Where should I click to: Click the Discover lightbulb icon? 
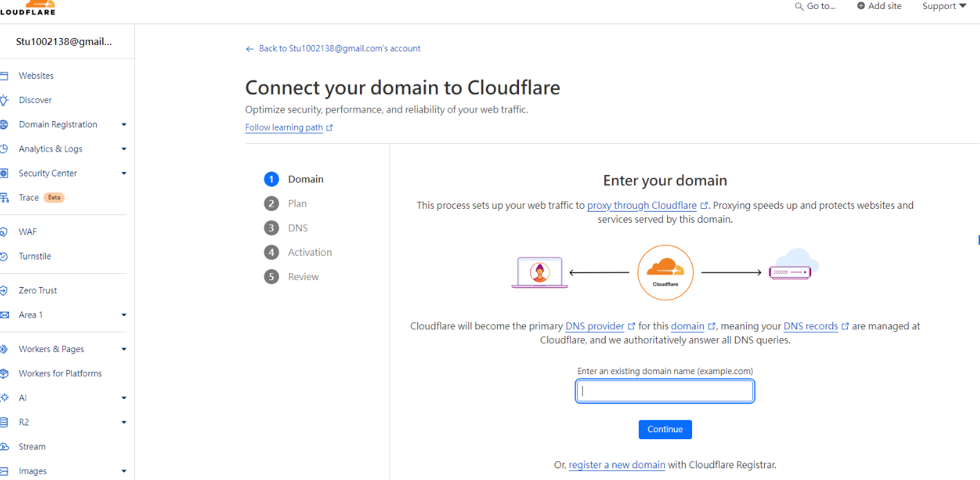click(x=4, y=100)
